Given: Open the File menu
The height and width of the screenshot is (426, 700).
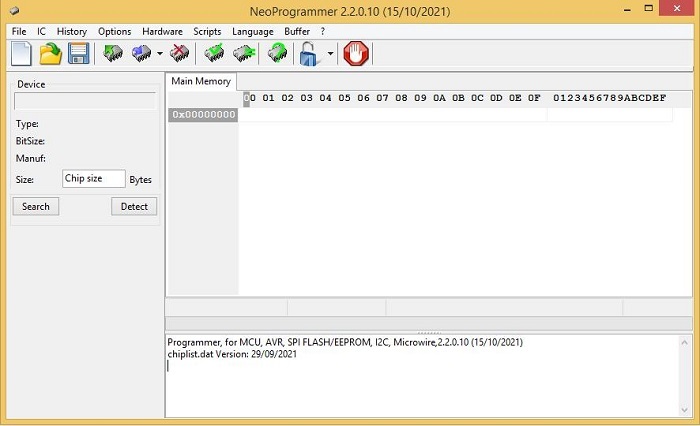Looking at the screenshot, I should (19, 31).
